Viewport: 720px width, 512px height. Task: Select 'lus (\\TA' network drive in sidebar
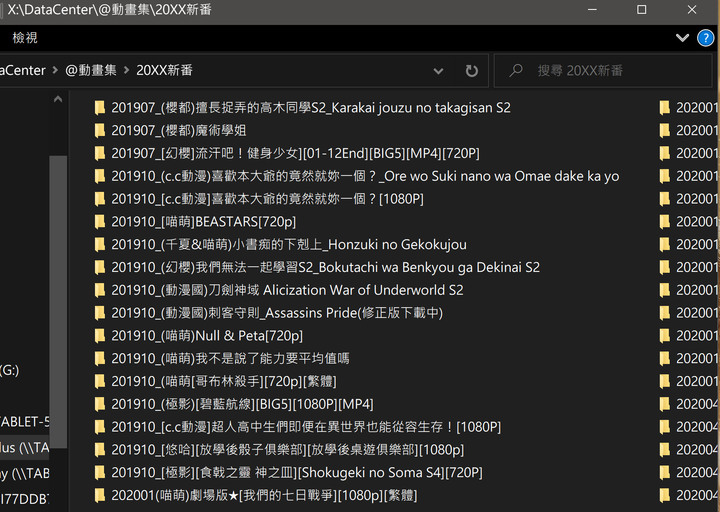(x=24, y=448)
